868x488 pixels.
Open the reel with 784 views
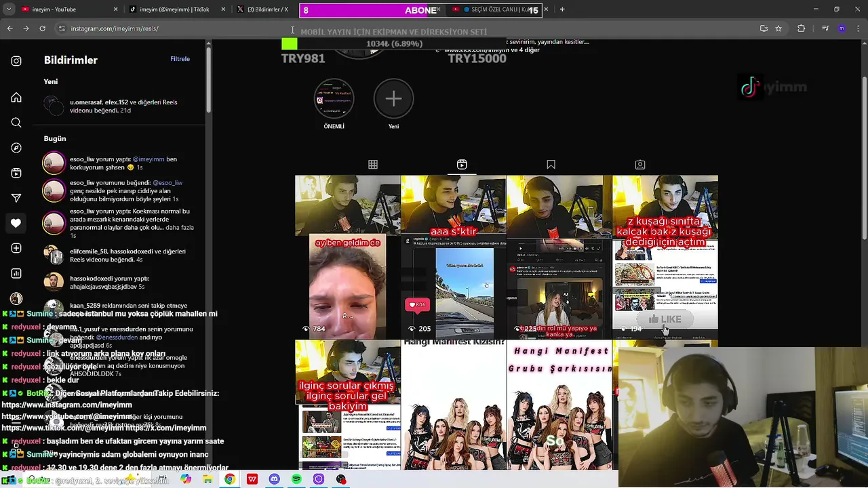[x=348, y=258]
